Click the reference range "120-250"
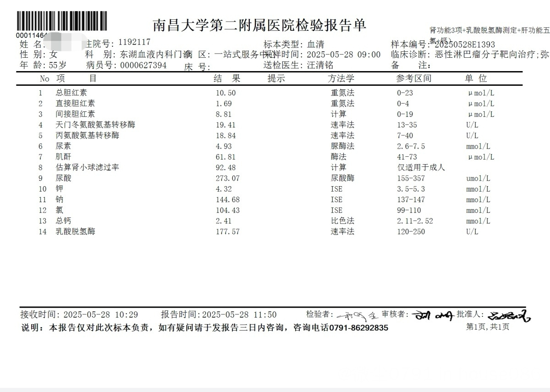The image size is (550, 392). click(411, 231)
